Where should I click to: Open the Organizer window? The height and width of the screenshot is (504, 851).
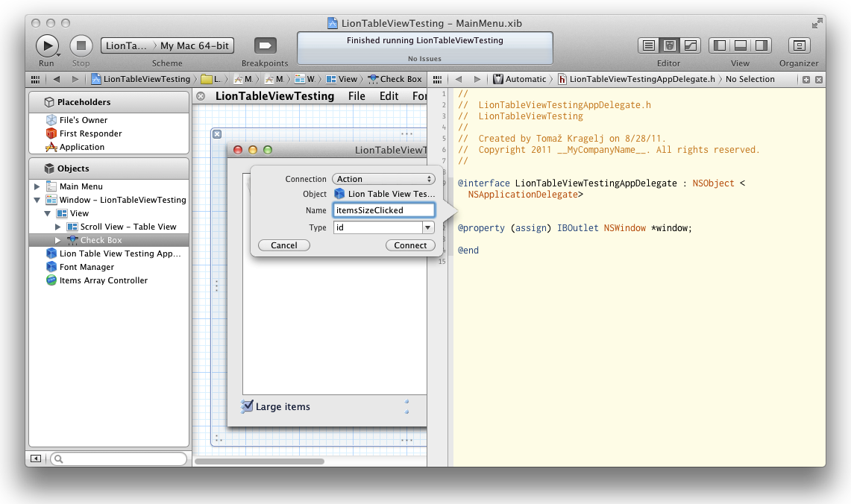click(x=799, y=45)
